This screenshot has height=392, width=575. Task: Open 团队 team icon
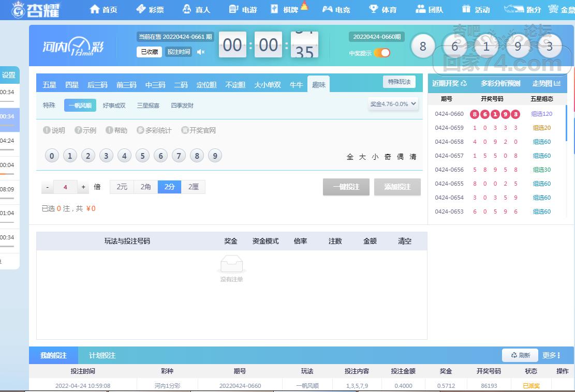[421, 9]
